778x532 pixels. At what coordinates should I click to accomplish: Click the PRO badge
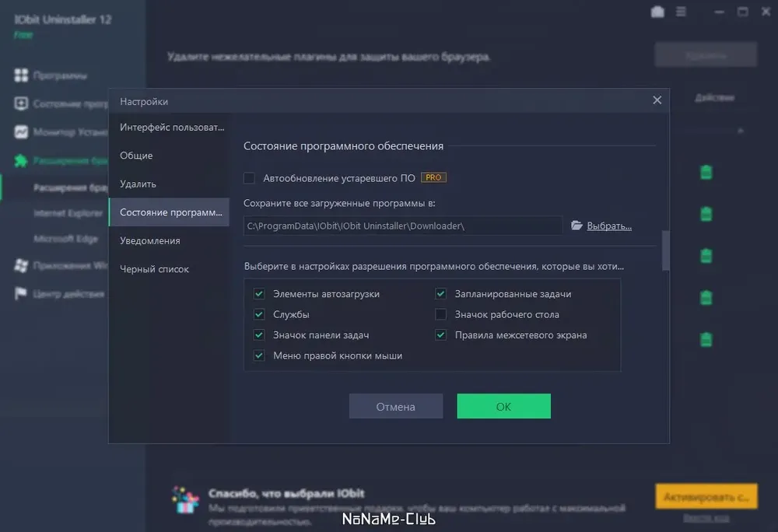[433, 177]
